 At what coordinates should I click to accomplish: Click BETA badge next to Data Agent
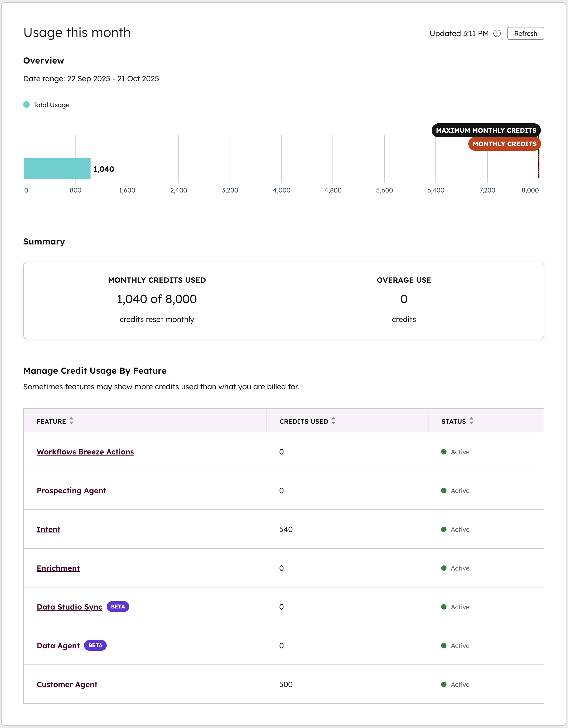pyautogui.click(x=95, y=645)
